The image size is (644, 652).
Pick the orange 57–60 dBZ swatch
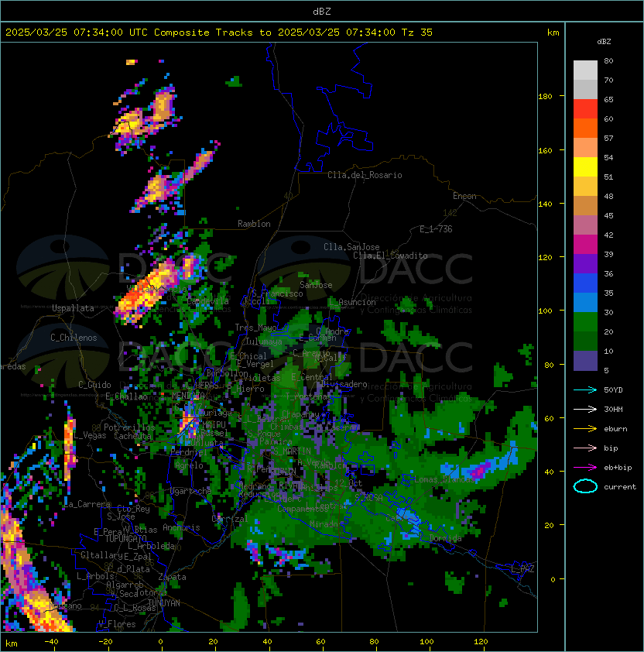click(585, 128)
